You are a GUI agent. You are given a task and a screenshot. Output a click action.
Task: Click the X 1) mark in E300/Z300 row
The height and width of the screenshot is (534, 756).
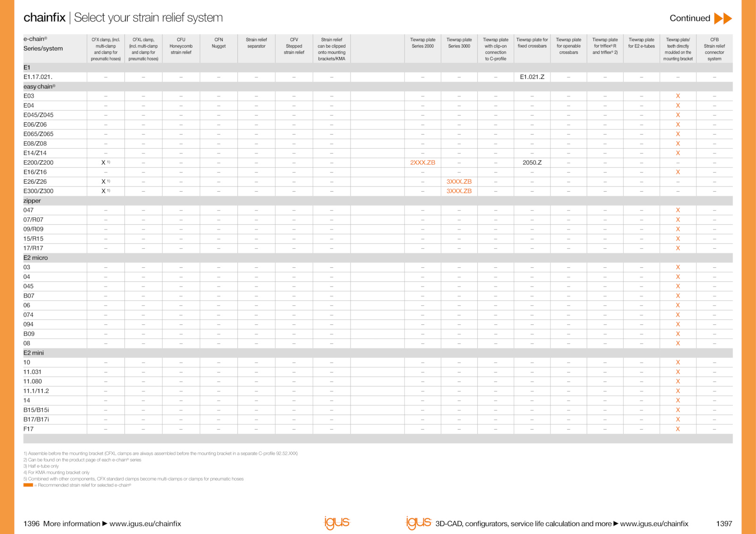106,191
